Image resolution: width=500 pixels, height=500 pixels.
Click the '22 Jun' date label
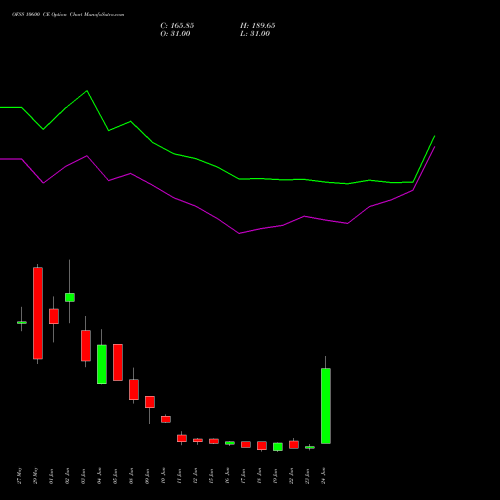291,476
